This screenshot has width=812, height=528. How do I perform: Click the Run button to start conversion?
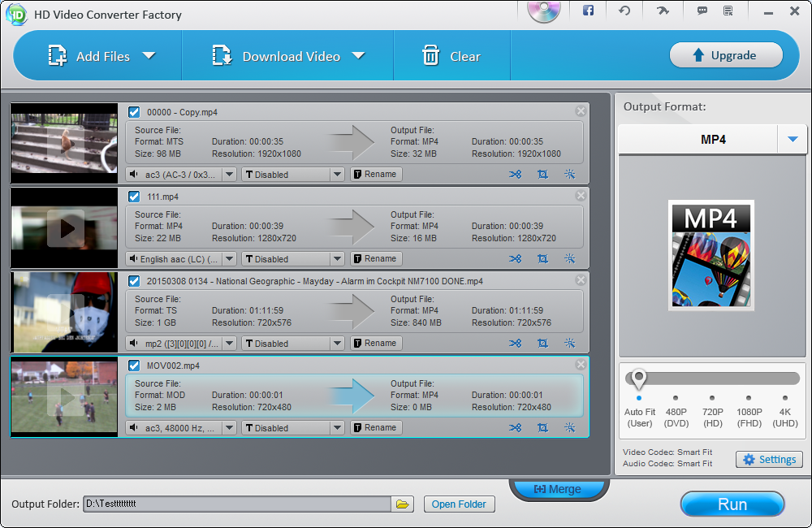click(732, 504)
